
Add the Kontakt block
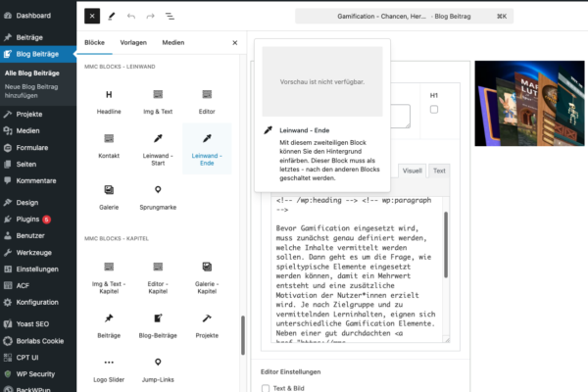point(109,145)
